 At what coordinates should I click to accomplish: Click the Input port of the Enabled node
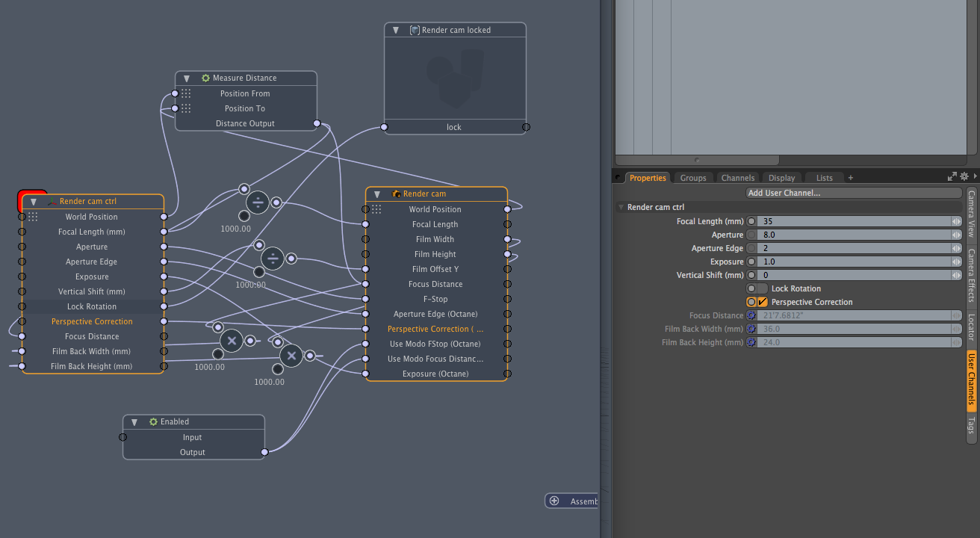coord(123,437)
